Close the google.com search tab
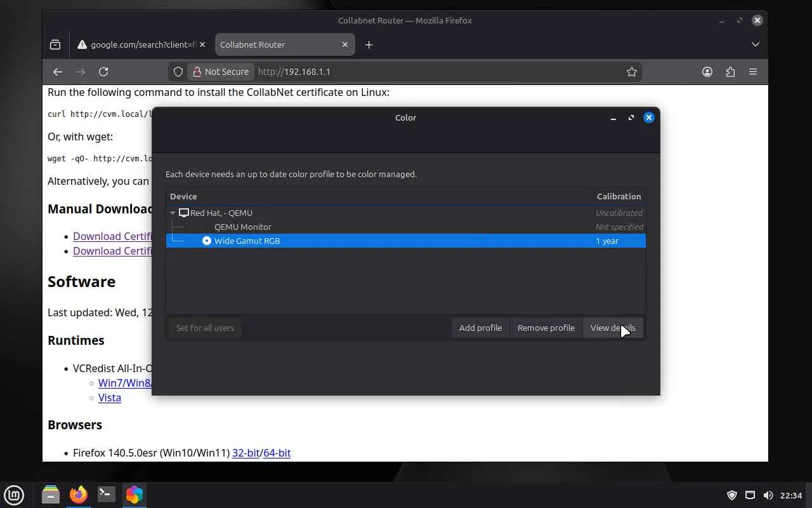The height and width of the screenshot is (508, 812). (202, 44)
